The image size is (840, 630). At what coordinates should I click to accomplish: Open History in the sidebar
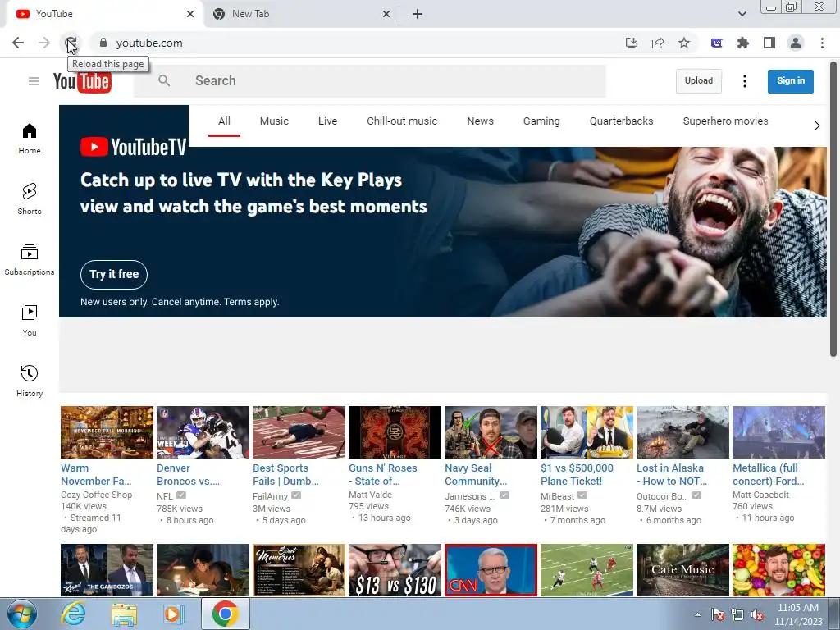(30, 381)
